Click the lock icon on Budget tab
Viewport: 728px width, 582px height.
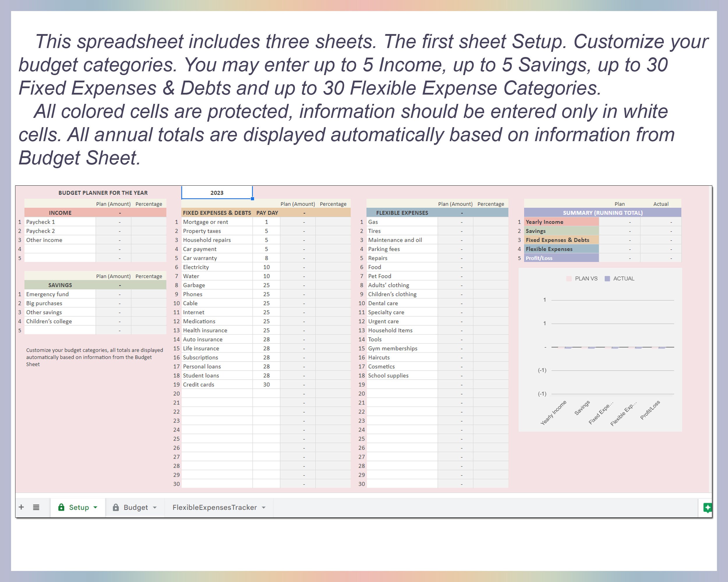[116, 507]
